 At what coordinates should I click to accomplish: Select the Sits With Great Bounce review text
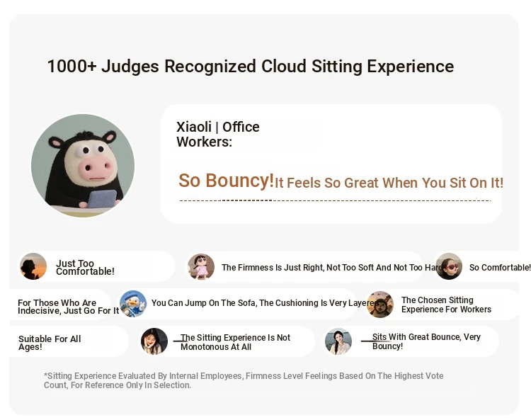point(426,341)
